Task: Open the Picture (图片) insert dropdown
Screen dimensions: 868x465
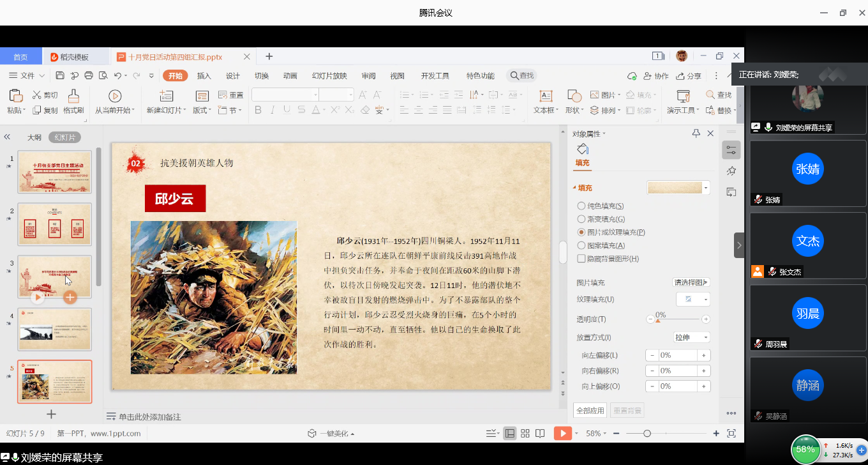Action: [605, 95]
